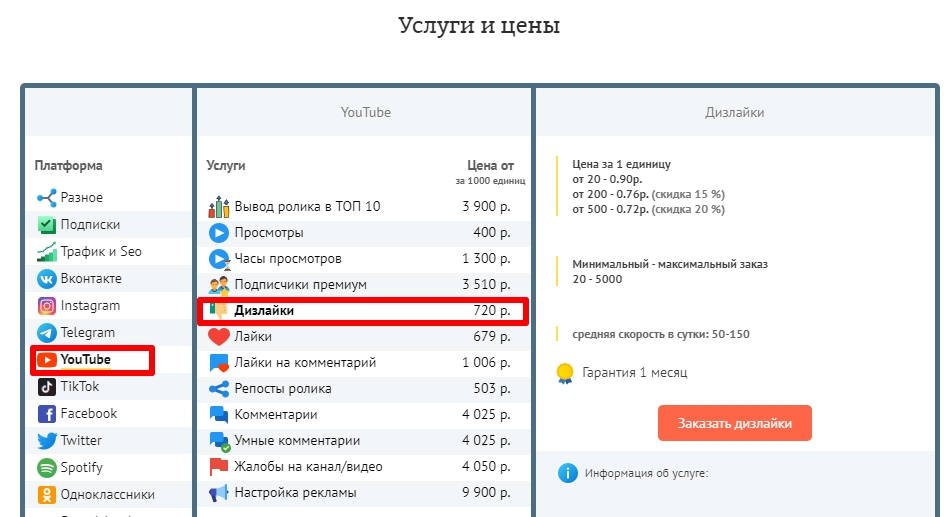Open the Facebook platform icon
Image resolution: width=944 pixels, height=517 pixels.
tap(46, 414)
